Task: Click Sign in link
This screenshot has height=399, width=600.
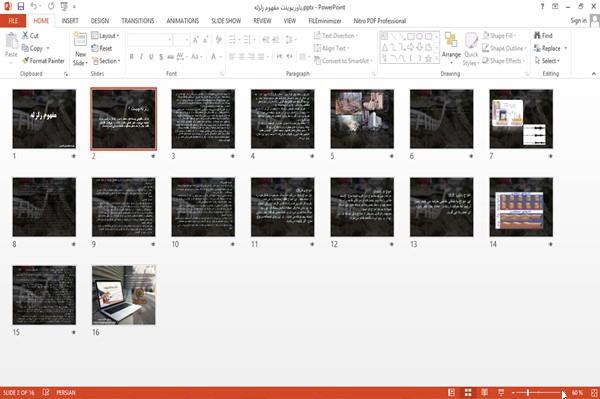Action: (578, 21)
